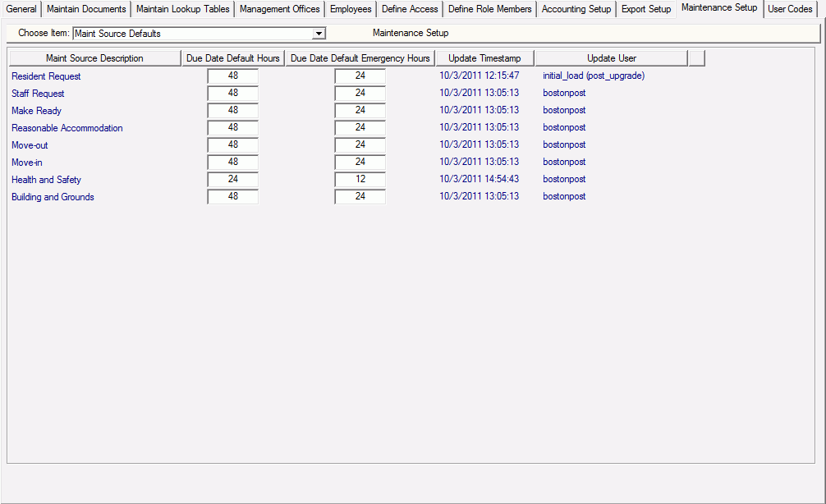Edit default hours for Move-in
The height and width of the screenshot is (504, 826).
tap(233, 163)
